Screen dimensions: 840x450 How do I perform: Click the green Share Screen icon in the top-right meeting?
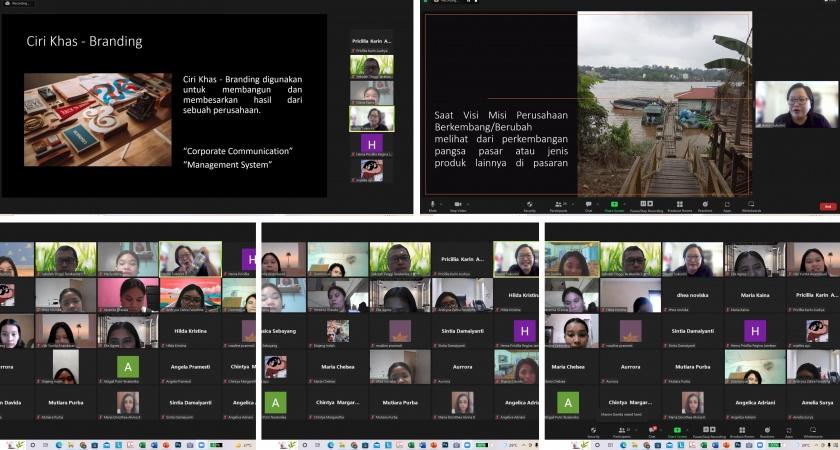click(x=614, y=204)
